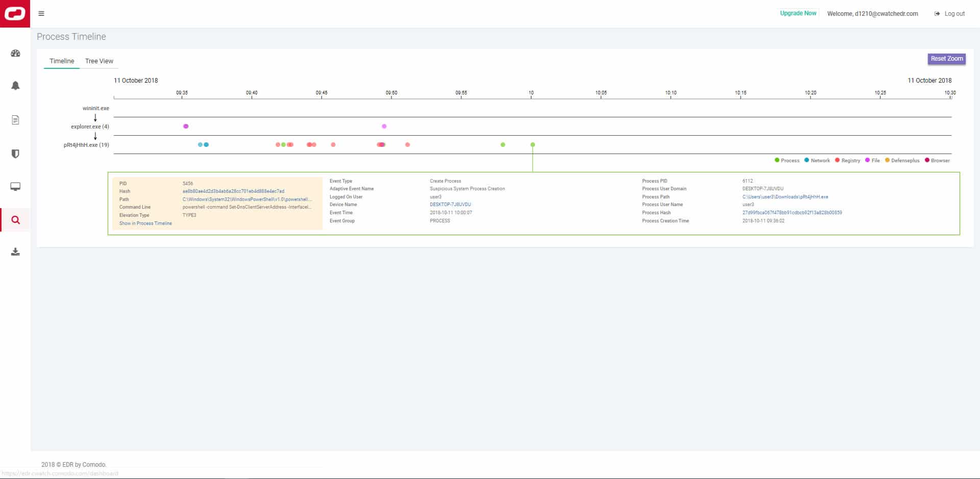980x479 pixels.
Task: Switch to the Tree View tab
Action: pyautogui.click(x=99, y=61)
